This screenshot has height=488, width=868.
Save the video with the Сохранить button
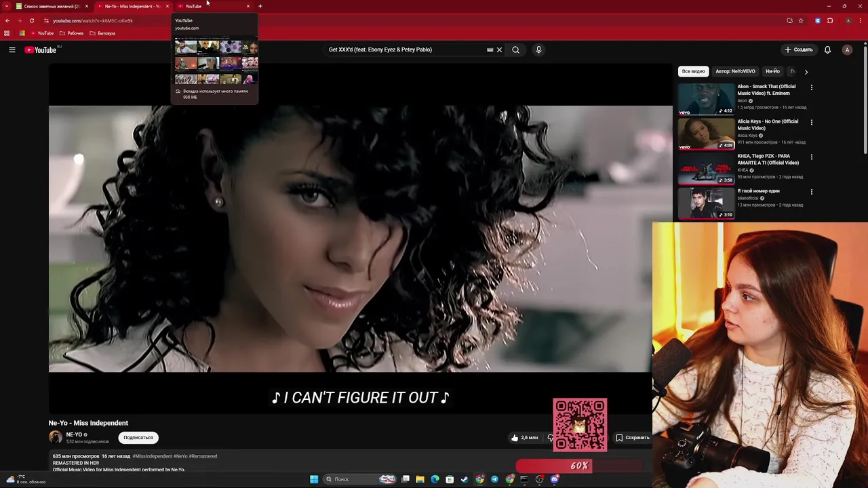(x=633, y=438)
